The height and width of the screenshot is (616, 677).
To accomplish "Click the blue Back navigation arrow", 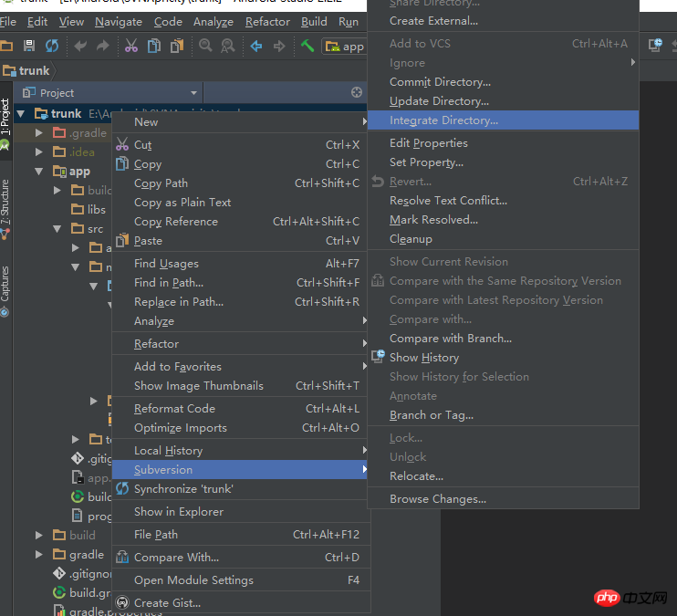I will tap(256, 46).
